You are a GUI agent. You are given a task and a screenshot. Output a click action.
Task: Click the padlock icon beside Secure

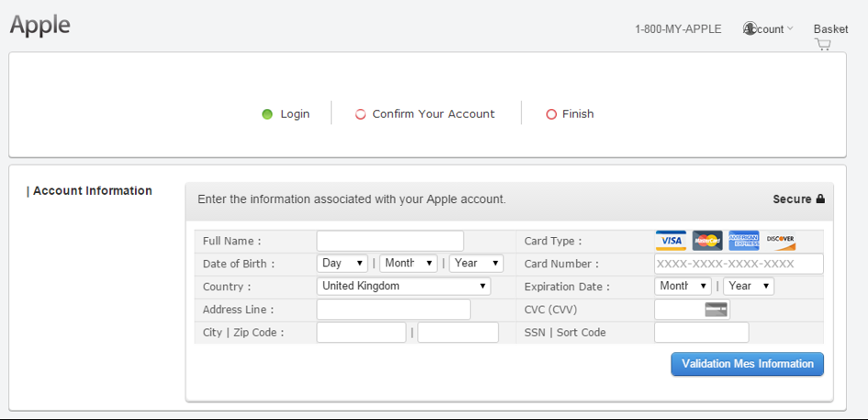click(x=820, y=199)
